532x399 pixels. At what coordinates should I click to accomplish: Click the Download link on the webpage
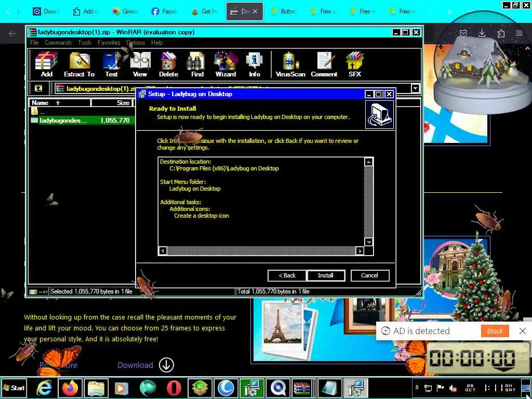pyautogui.click(x=135, y=365)
